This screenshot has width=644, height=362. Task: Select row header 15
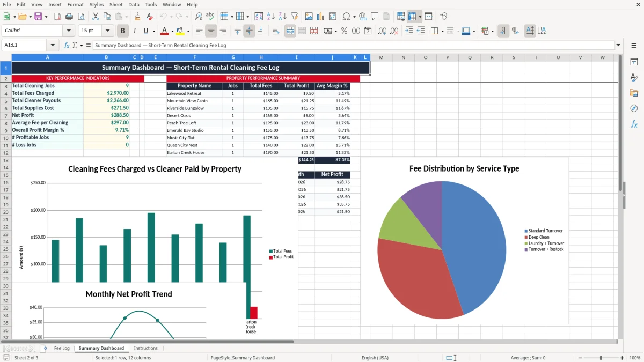click(6, 175)
